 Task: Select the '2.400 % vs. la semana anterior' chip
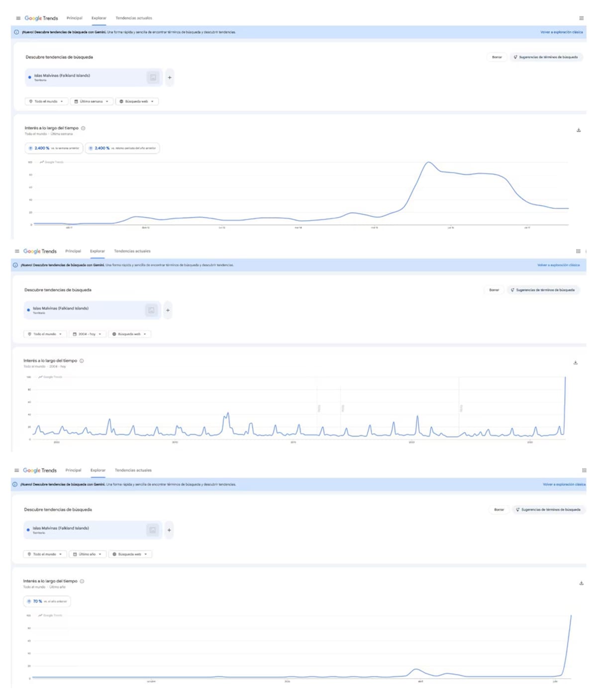coord(54,148)
